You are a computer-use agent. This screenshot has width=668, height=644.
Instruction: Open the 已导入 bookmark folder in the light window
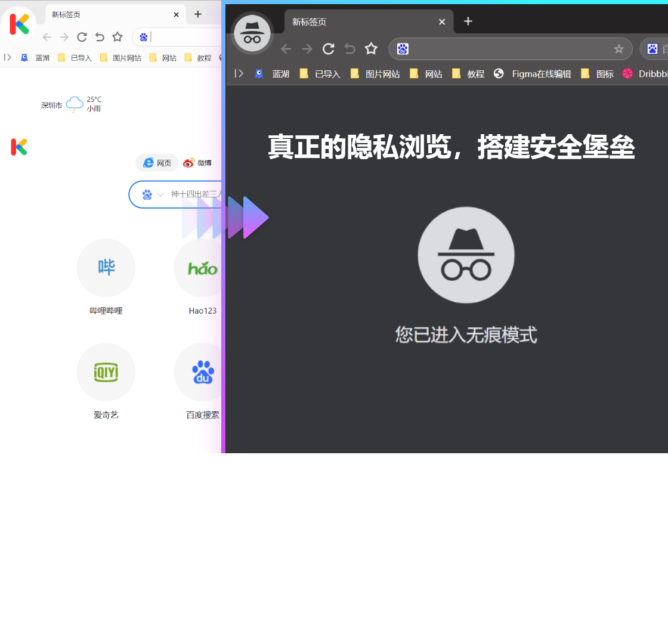(75, 58)
